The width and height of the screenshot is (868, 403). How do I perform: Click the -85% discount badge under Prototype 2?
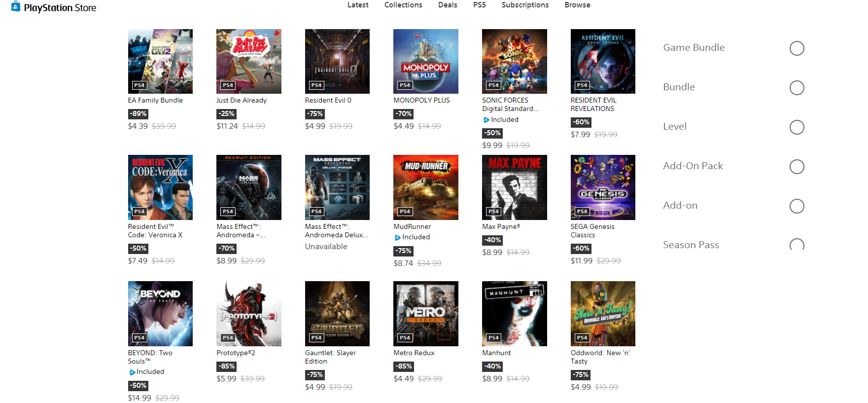coord(227,366)
